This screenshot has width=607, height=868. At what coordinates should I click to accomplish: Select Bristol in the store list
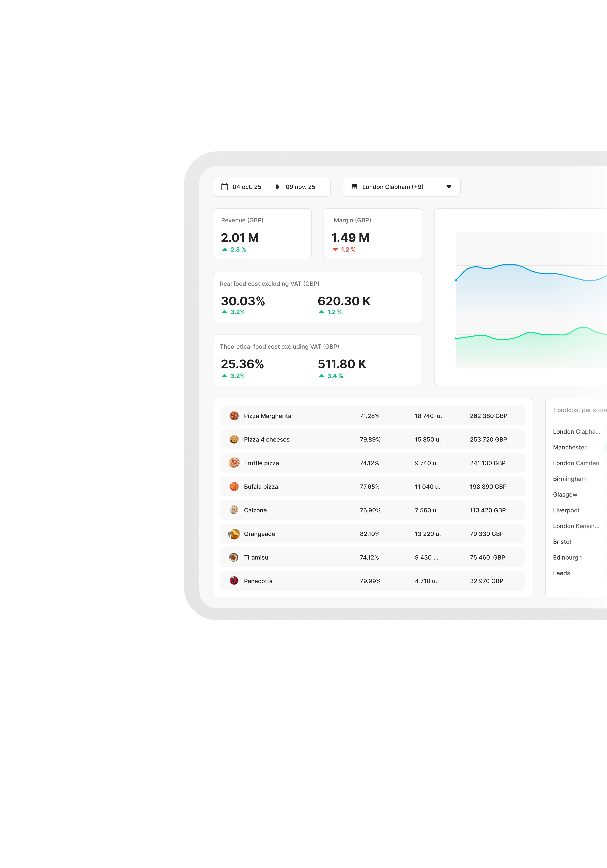point(562,542)
